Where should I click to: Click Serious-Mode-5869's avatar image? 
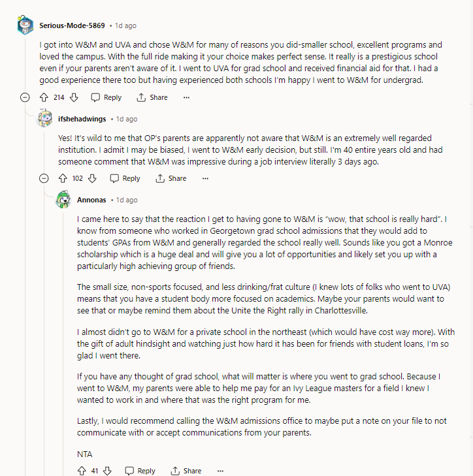pos(25,25)
